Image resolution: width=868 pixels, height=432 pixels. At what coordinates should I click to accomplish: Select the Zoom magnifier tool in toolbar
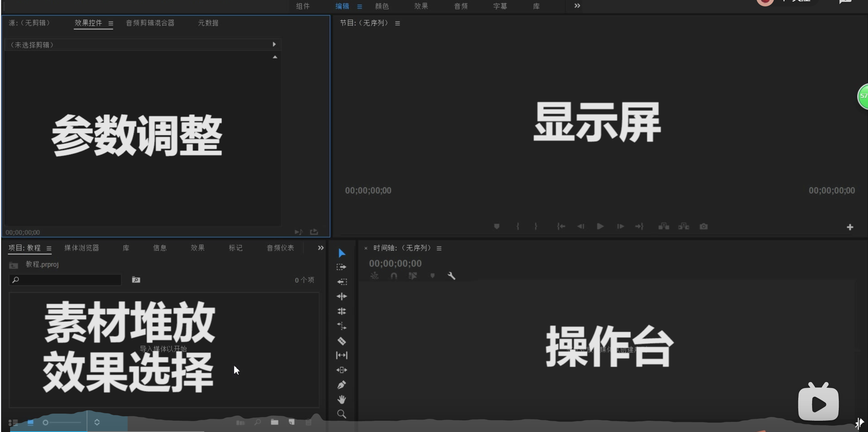click(x=342, y=414)
